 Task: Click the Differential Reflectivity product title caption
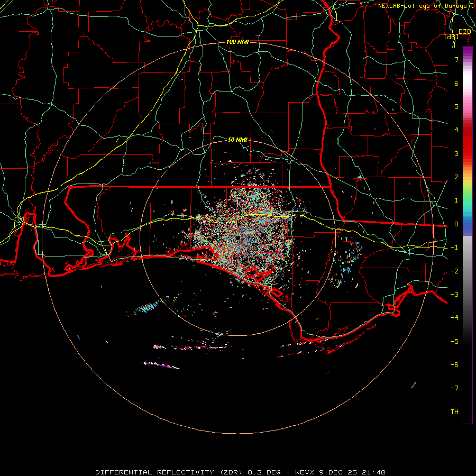point(241,472)
